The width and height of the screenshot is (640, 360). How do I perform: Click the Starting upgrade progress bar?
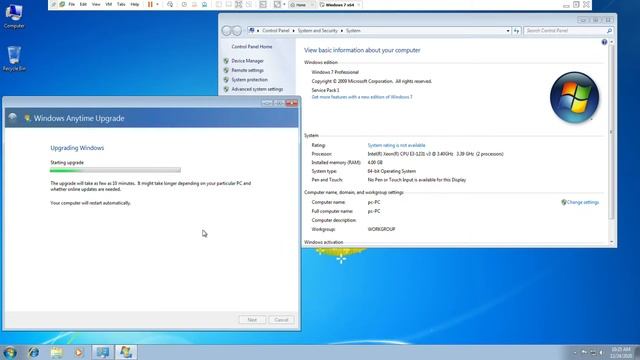pos(115,170)
